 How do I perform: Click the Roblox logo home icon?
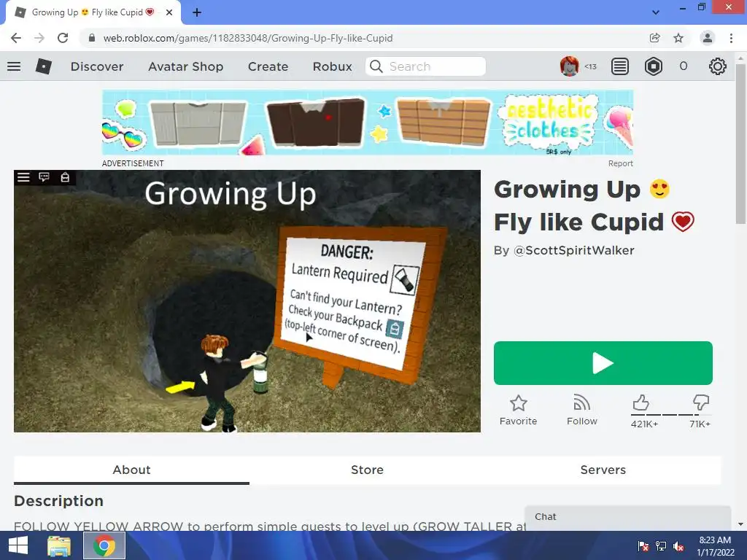(x=43, y=66)
